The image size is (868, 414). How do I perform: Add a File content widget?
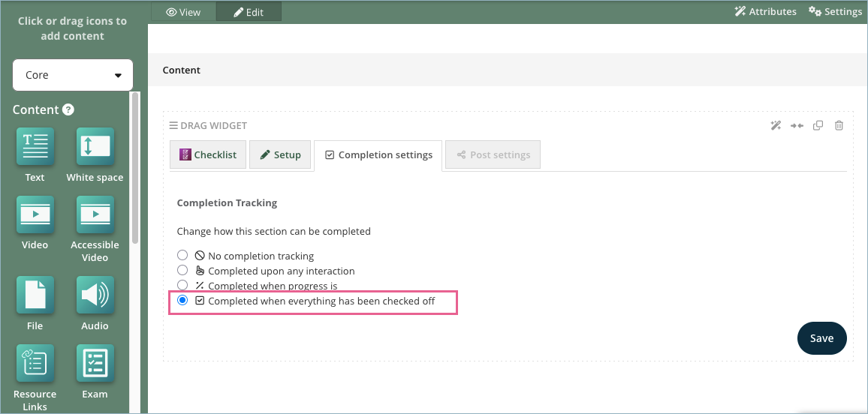pyautogui.click(x=35, y=295)
